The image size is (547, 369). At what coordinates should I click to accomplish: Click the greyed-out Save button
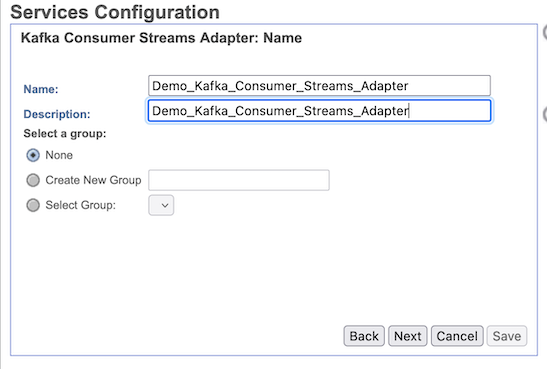[507, 336]
